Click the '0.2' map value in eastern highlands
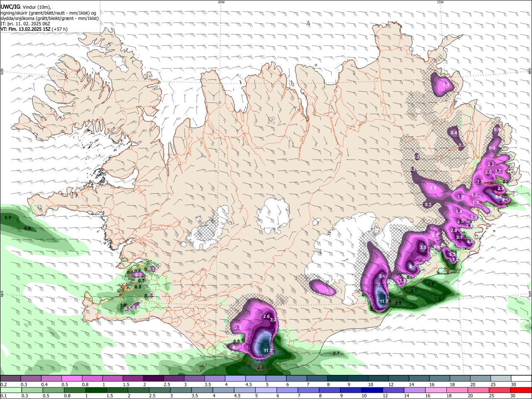Viewport: 532px width, 399px height. (416, 157)
